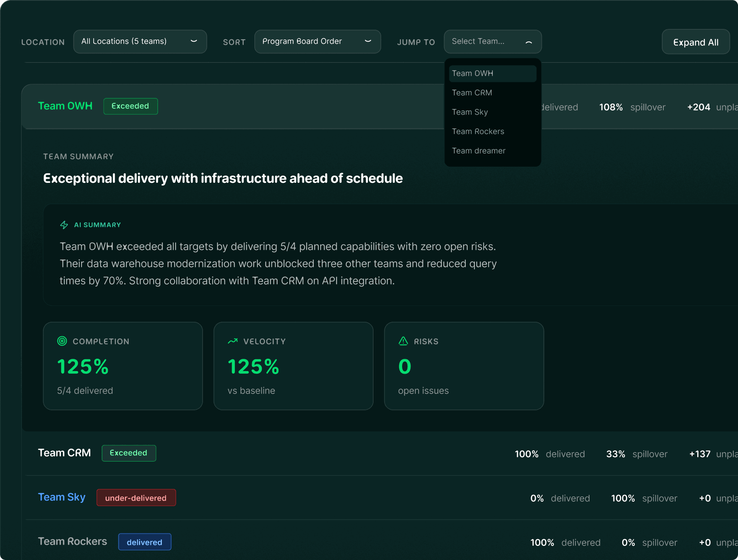Collapse the Select Team jump-to dropdown
738x560 pixels.
(x=493, y=42)
